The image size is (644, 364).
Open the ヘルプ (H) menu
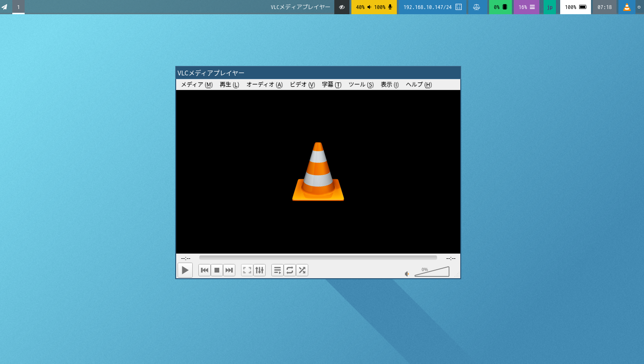click(419, 85)
